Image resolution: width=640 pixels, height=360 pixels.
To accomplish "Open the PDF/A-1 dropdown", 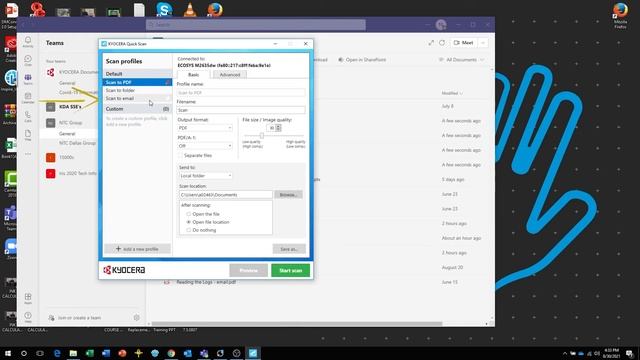I will [x=205, y=146].
